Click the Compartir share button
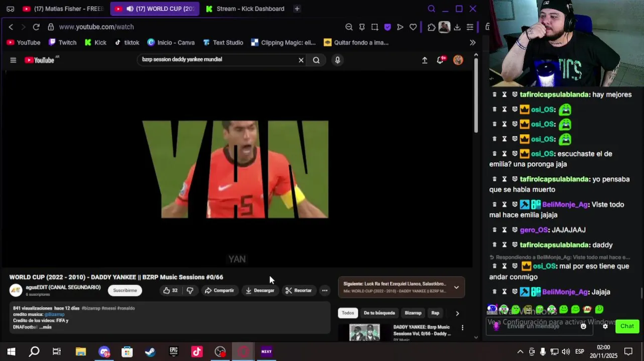This screenshot has width=644, height=361. (x=219, y=290)
